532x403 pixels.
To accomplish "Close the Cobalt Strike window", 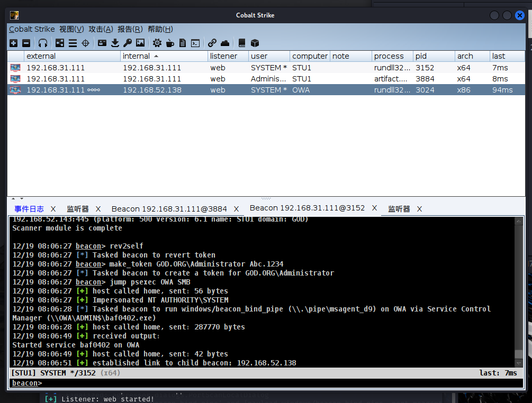I will click(519, 15).
